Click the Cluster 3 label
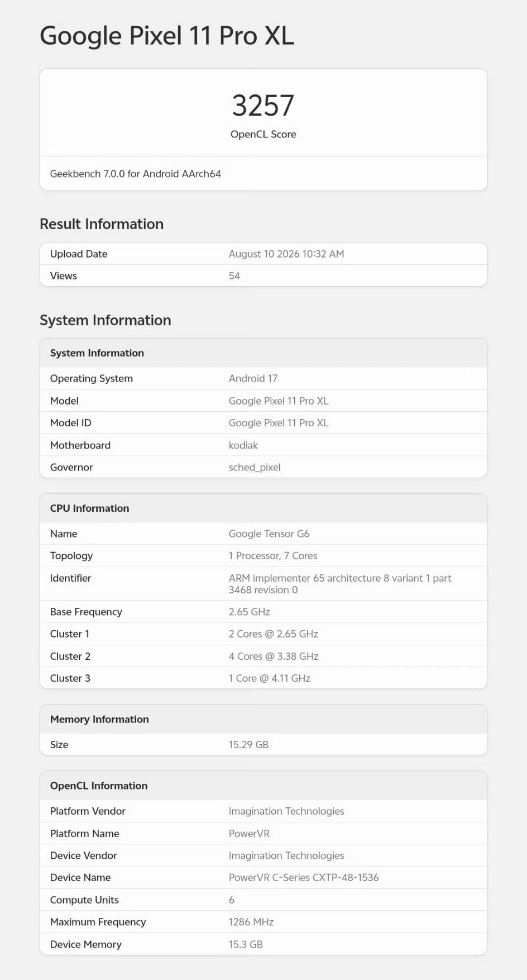 coord(70,678)
